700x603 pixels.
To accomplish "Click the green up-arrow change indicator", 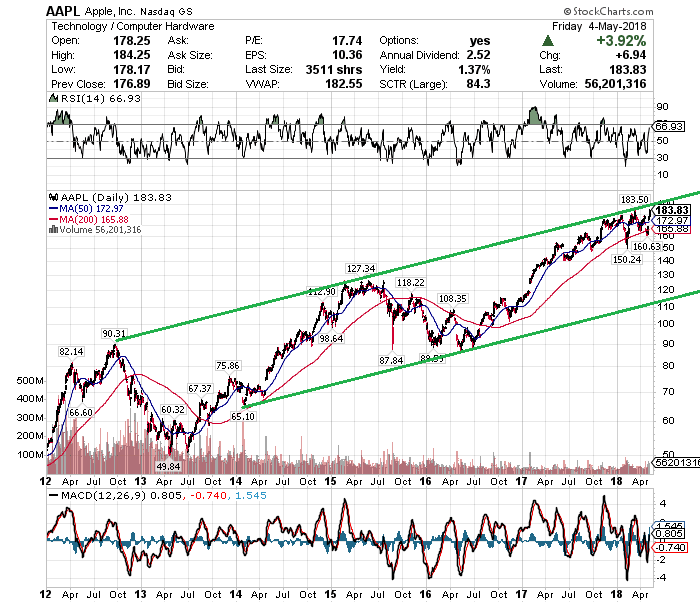I will (548, 41).
